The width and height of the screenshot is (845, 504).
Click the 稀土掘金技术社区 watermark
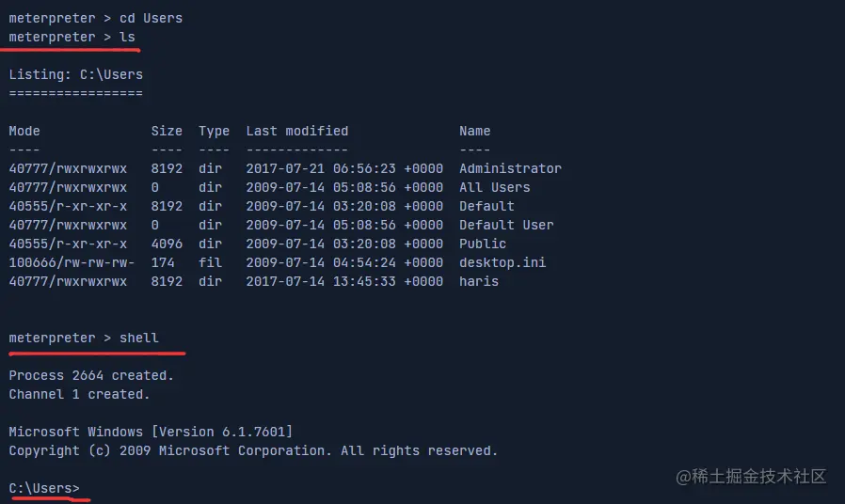(751, 476)
